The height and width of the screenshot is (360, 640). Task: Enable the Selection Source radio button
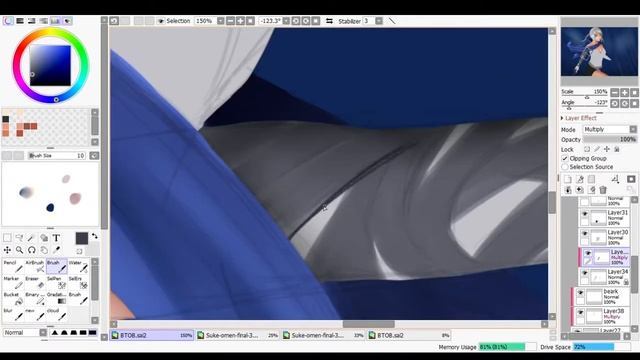565,167
